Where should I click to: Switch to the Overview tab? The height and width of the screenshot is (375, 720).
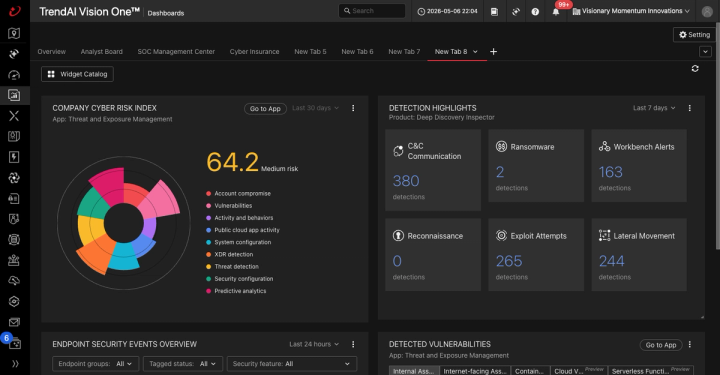tap(51, 51)
